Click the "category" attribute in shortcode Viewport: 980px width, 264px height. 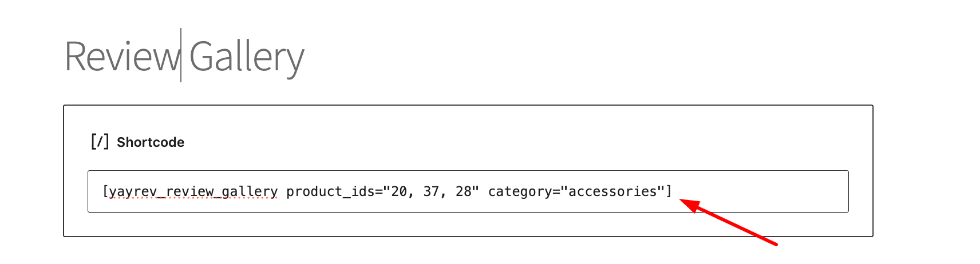coord(520,191)
